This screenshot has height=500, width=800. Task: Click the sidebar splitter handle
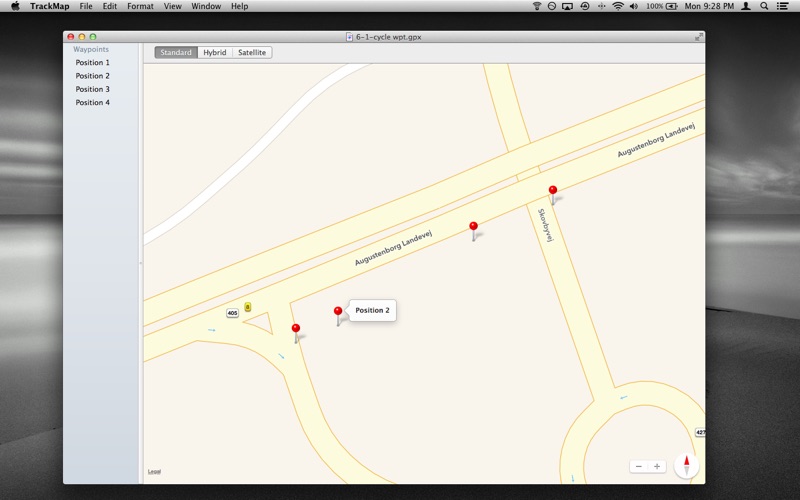[x=141, y=263]
